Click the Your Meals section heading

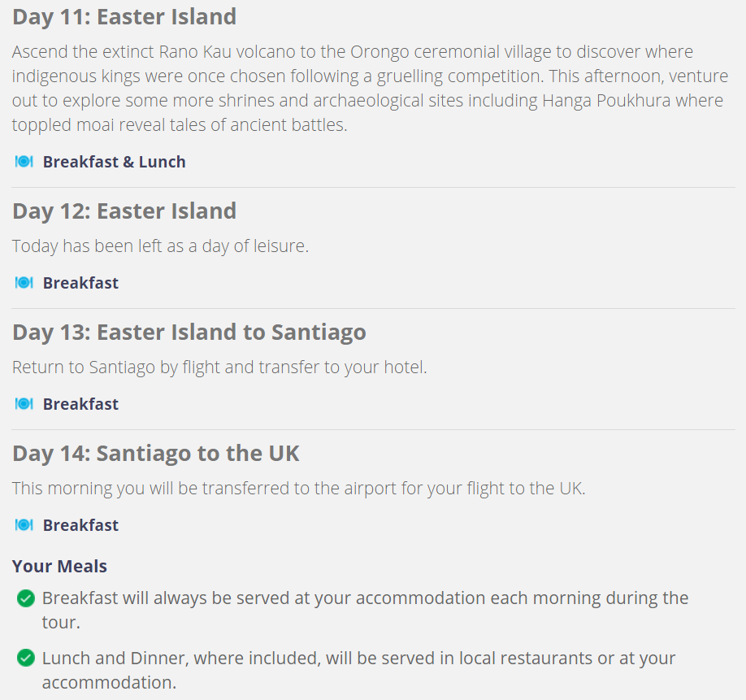pos(59,567)
